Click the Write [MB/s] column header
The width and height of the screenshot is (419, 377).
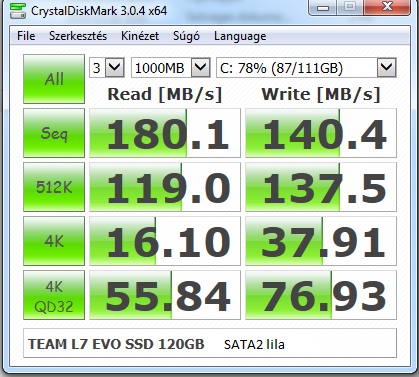pos(321,94)
